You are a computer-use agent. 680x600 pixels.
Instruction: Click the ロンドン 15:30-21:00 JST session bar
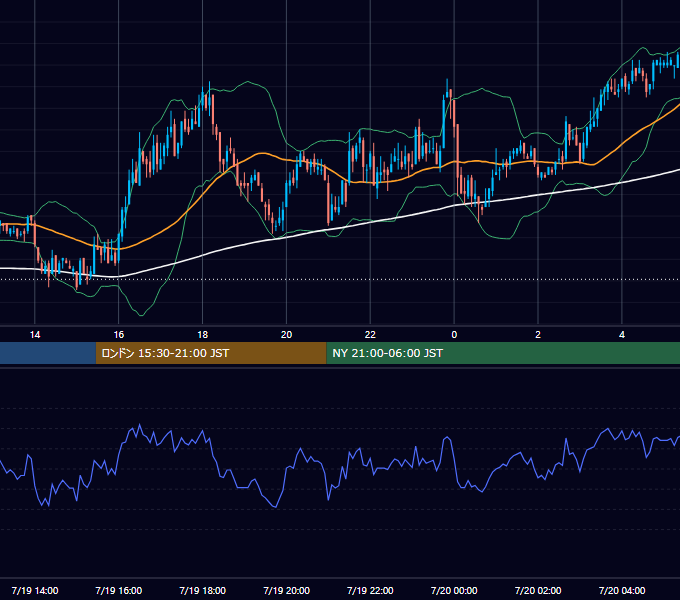tap(211, 353)
